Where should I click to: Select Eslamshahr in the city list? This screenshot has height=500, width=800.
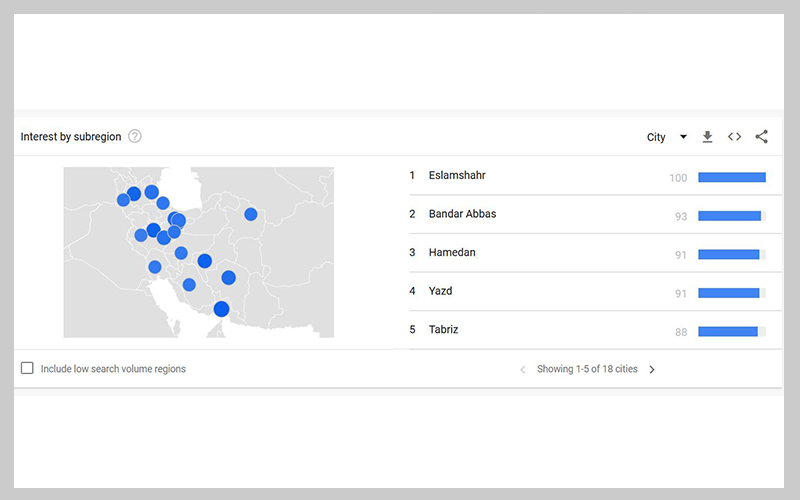(x=456, y=176)
